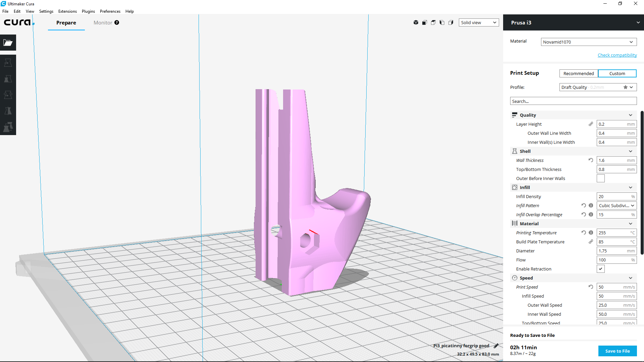This screenshot has height=362, width=644.
Task: Open the Novamid1070 material dropdown
Action: tap(589, 42)
